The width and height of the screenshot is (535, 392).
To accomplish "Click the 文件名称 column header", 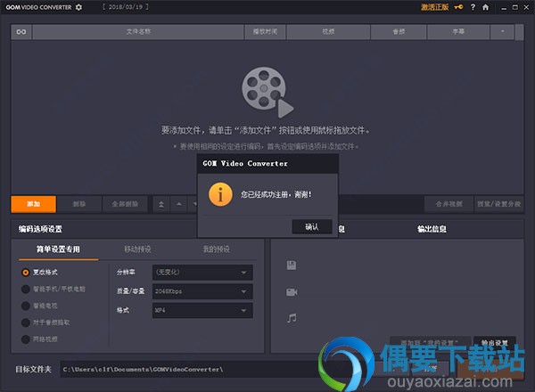I will (138, 32).
